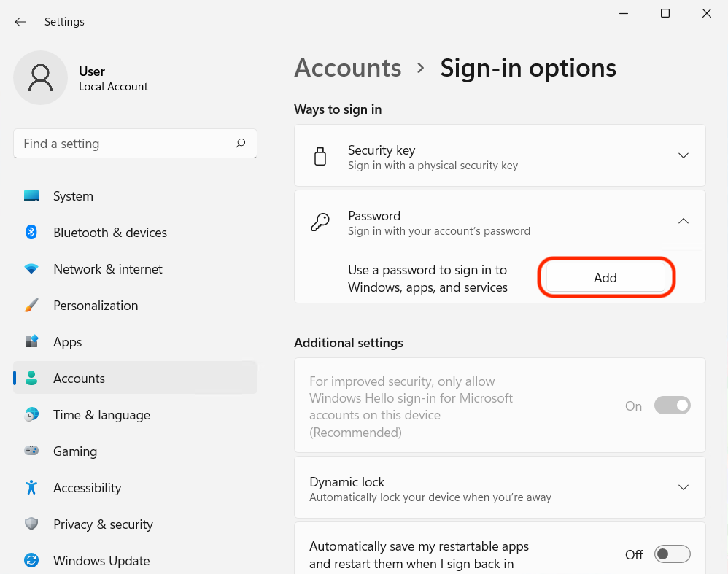Viewport: 728px width, 574px height.
Task: Go to Time & language settings
Action: coord(101,415)
